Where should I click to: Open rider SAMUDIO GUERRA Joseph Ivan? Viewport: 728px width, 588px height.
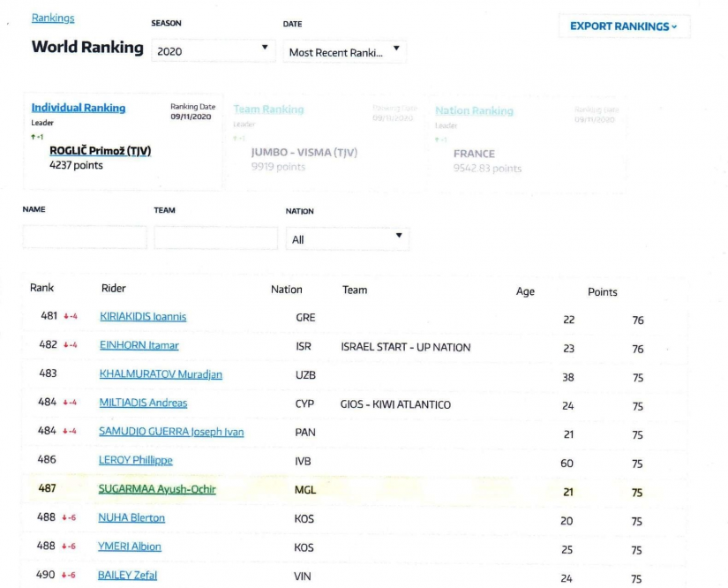[x=171, y=432]
